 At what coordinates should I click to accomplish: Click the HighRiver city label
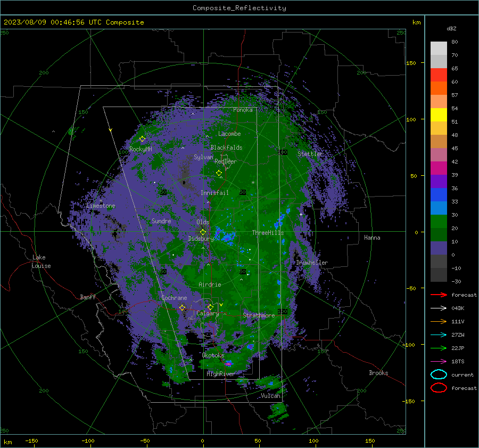(220, 374)
